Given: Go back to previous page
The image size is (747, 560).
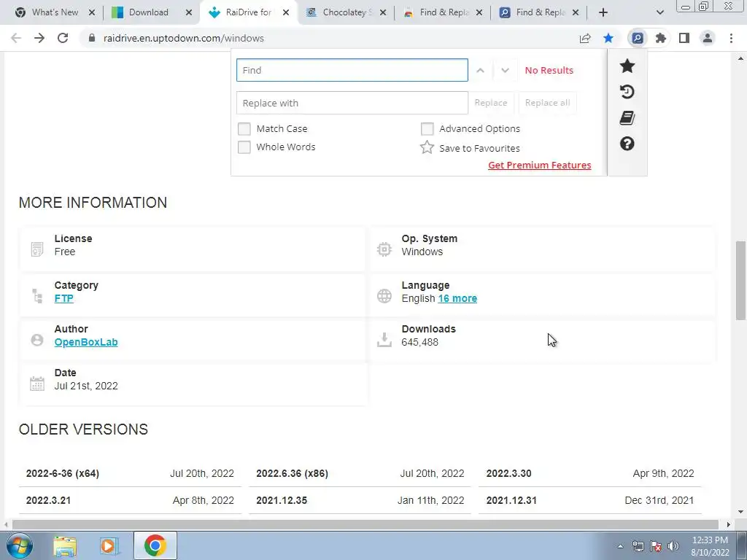Looking at the screenshot, I should click(x=16, y=38).
